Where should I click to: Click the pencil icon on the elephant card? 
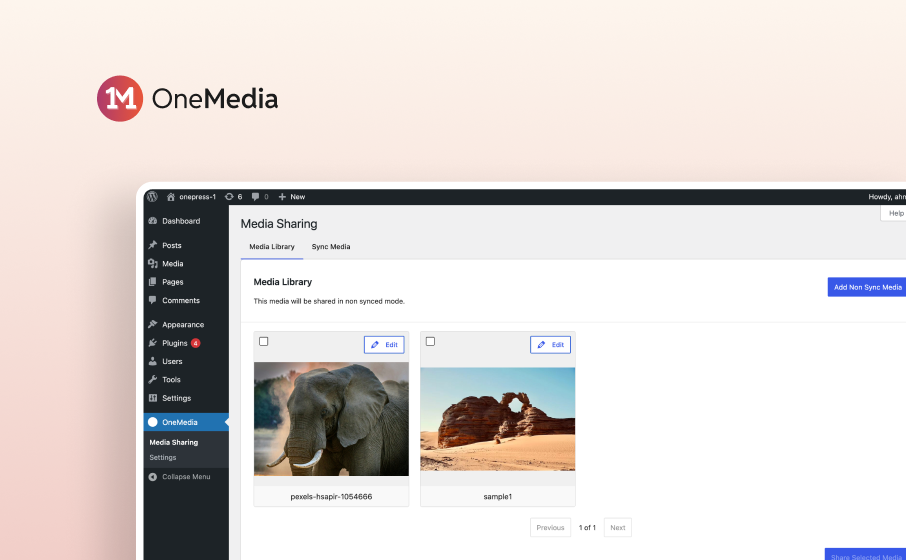coord(375,344)
